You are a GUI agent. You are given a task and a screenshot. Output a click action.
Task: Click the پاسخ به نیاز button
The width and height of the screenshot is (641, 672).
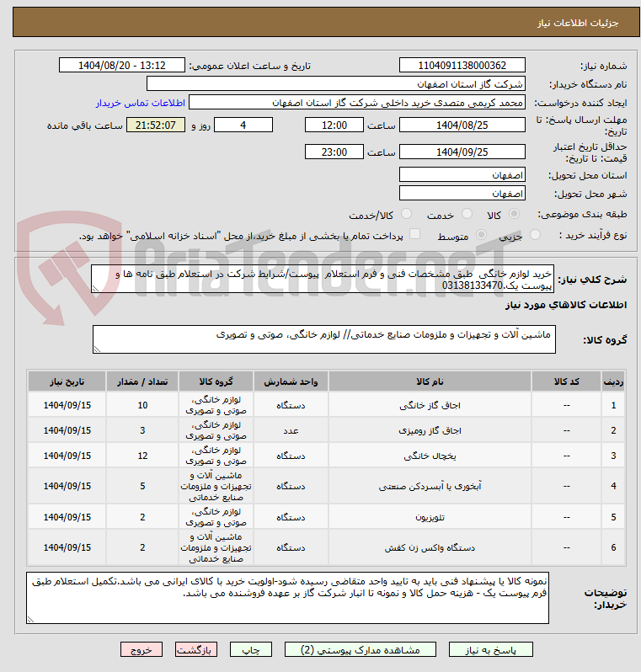point(490,650)
